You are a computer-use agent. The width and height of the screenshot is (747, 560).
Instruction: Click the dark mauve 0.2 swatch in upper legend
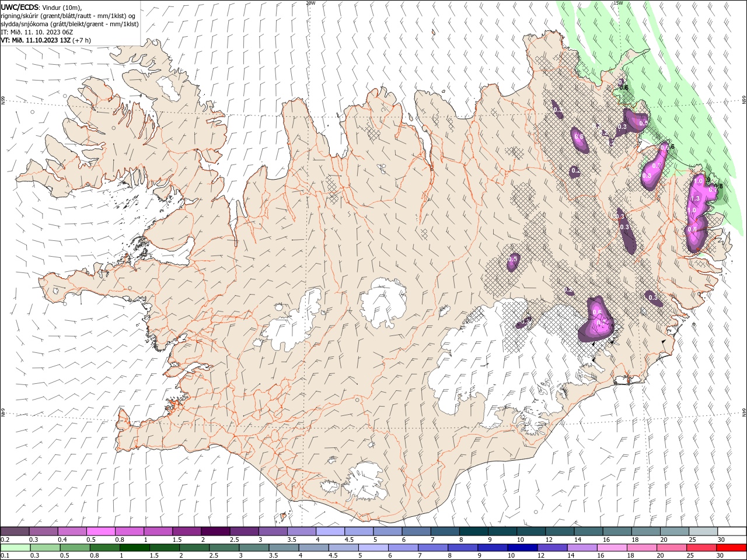[x=15, y=531]
